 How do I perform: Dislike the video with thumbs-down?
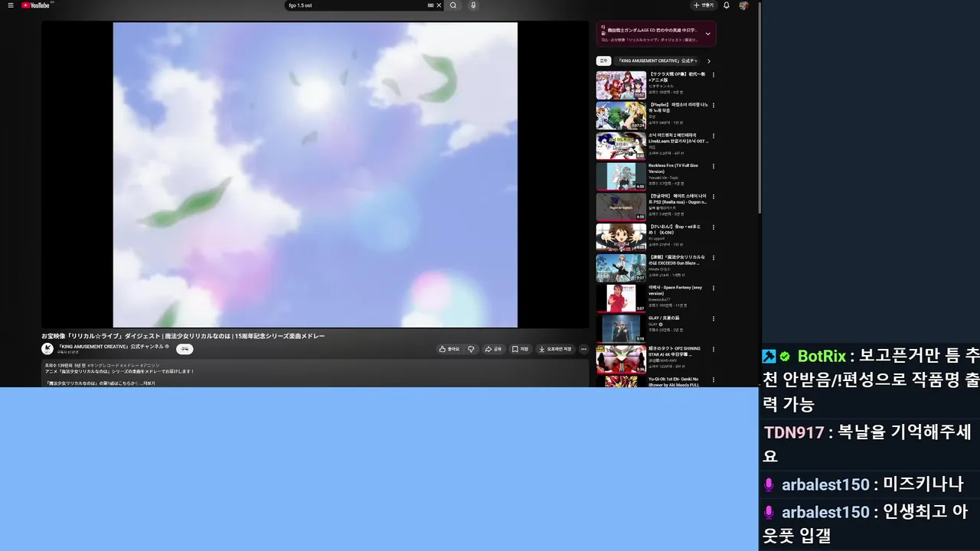471,349
